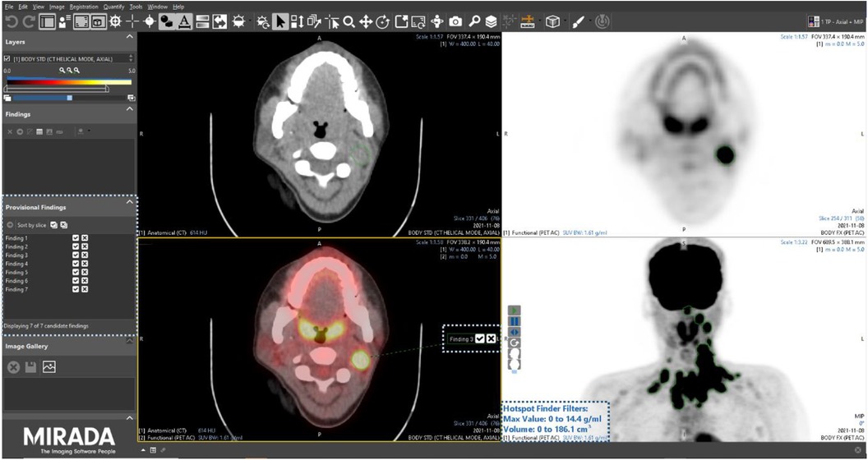Viewport: 868px width, 460px height.
Task: Click the green hotspot on the axial PET image
Action: [725, 154]
